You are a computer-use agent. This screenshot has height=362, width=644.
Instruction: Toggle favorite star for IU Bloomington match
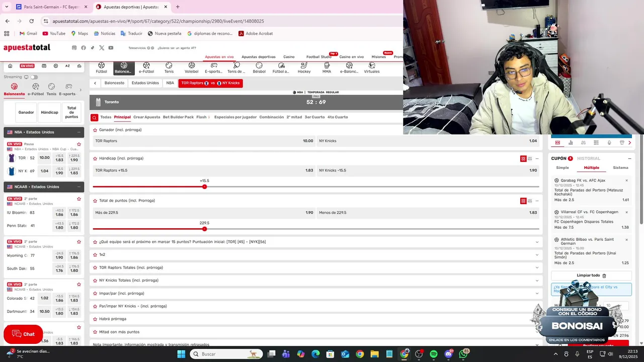pyautogui.click(x=79, y=199)
